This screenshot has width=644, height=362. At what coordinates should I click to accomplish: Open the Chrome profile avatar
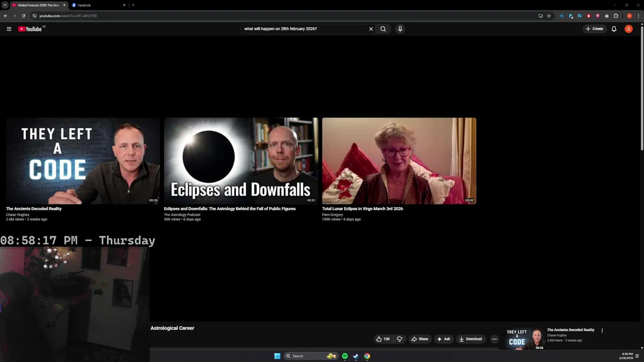tap(629, 16)
